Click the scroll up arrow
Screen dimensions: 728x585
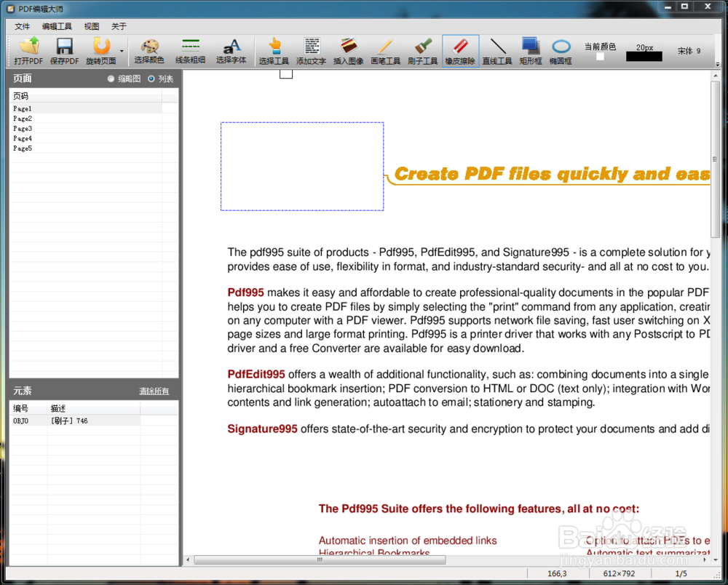tap(715, 75)
